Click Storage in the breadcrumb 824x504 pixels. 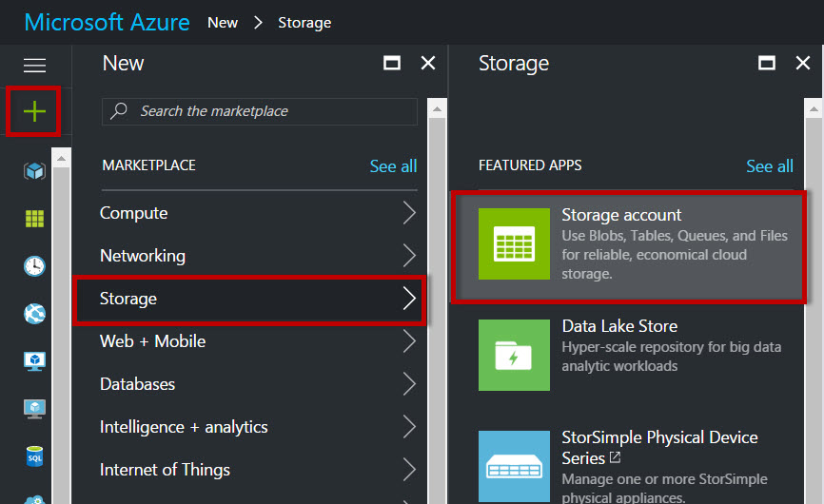(304, 23)
